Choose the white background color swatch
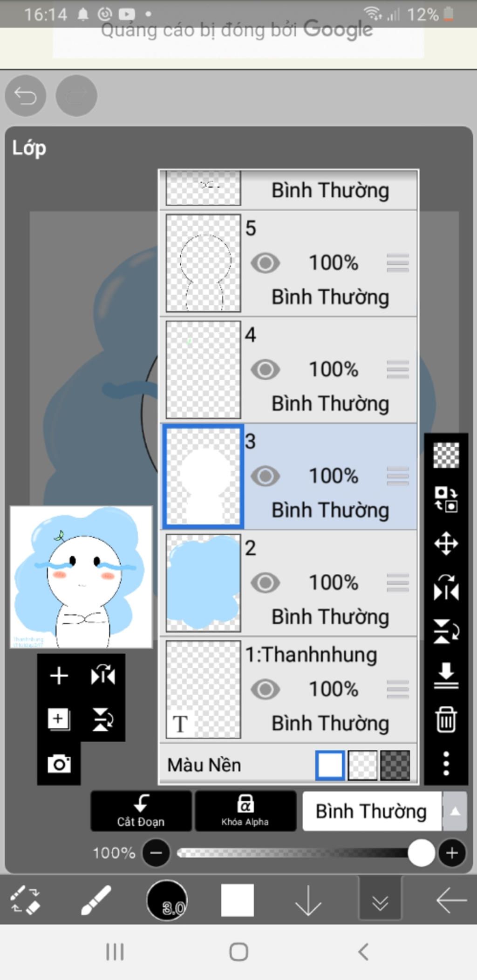Viewport: 477px width, 980px height. (330, 765)
